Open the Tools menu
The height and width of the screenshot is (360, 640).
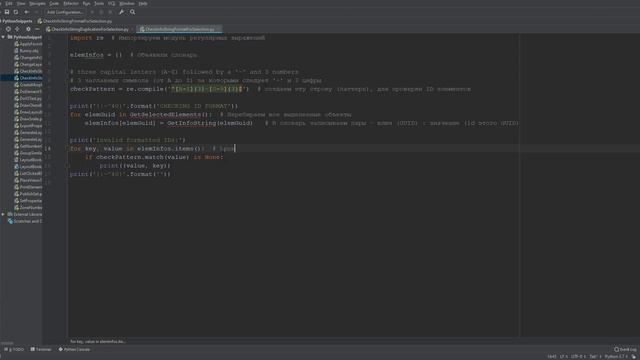(99, 3)
